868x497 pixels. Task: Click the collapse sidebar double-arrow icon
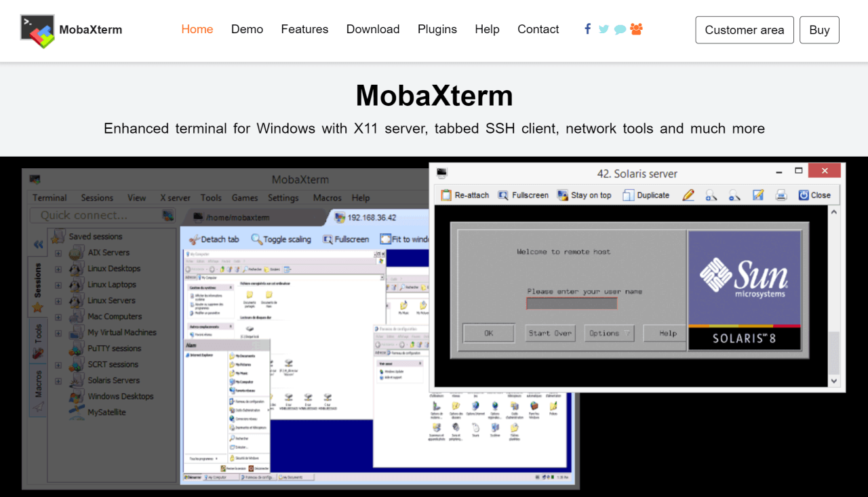coord(38,245)
